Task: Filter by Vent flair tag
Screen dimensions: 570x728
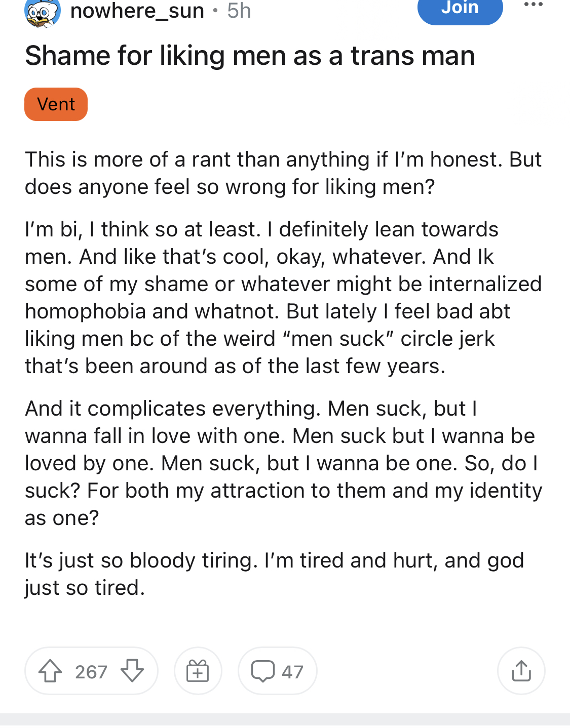Action: 56,104
